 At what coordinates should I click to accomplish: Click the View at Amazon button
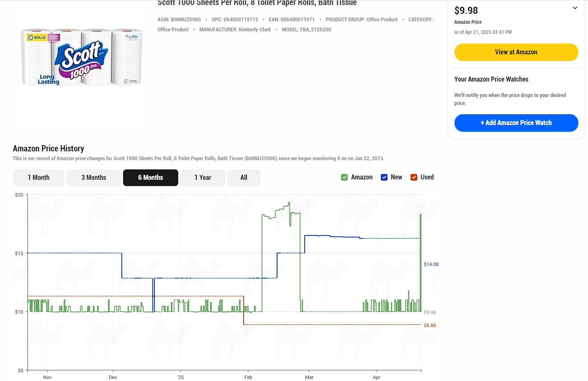516,52
